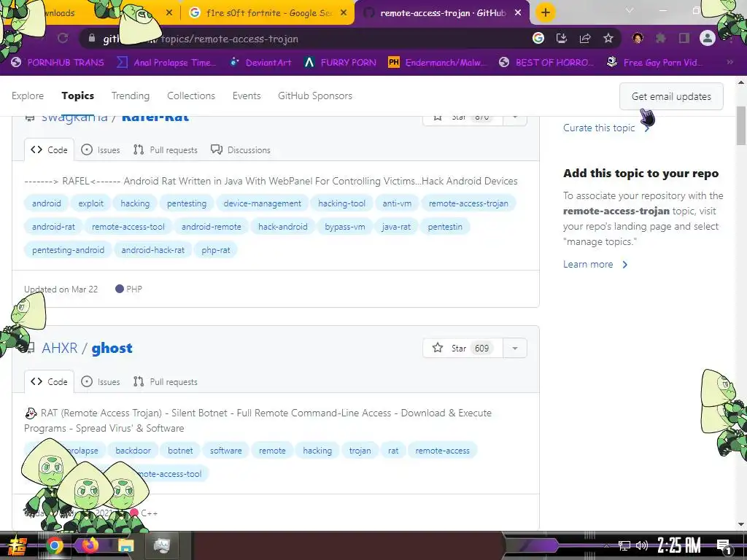Open the extensions puzzle icon
Viewport: 747px width, 560px height.
tap(660, 38)
